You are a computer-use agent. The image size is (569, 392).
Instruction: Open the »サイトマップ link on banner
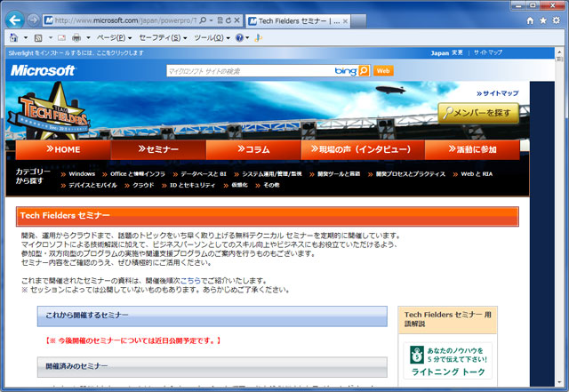coord(498,93)
